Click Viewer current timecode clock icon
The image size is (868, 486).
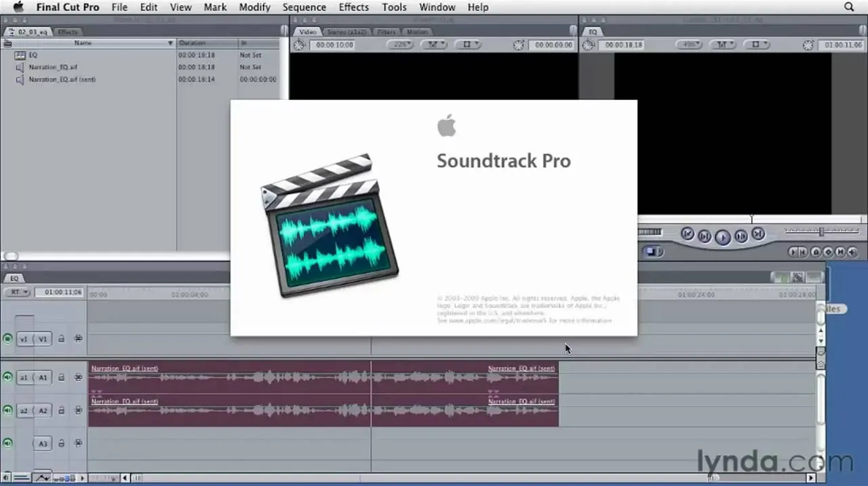[519, 45]
